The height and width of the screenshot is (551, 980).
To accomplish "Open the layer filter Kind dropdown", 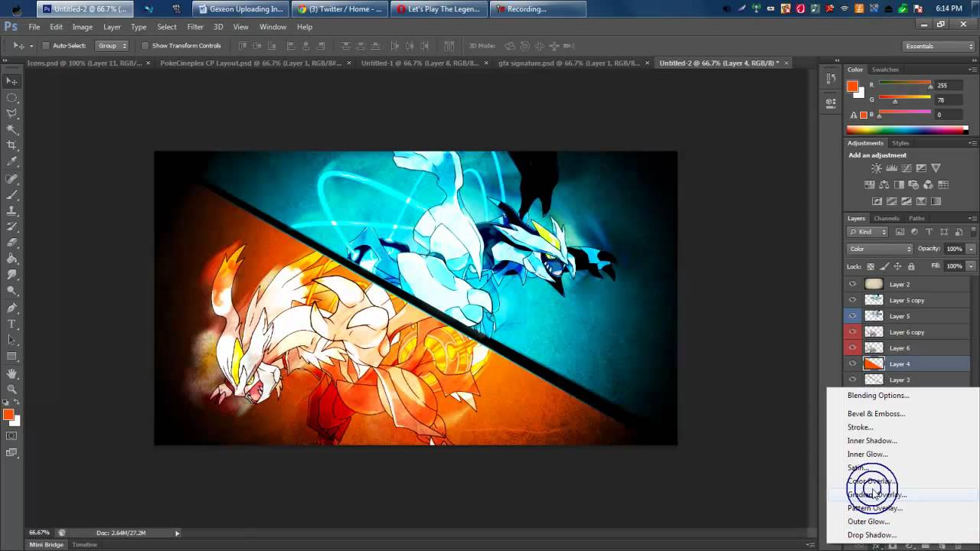I will tap(867, 232).
